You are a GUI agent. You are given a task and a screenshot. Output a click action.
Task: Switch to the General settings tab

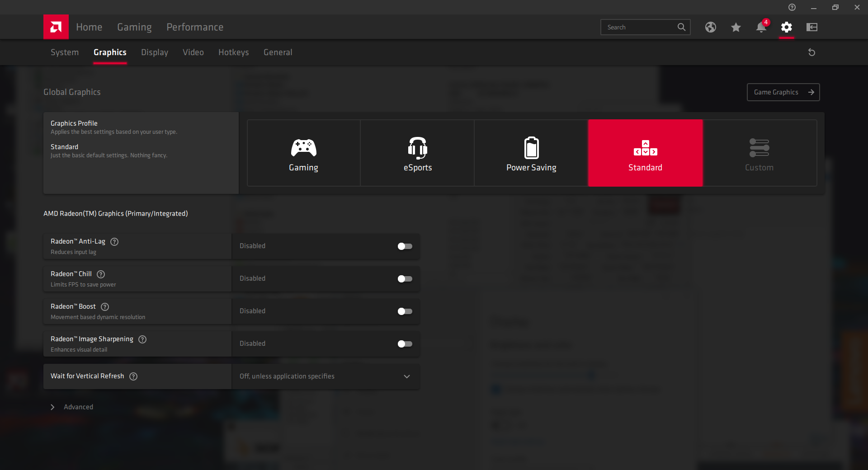[278, 52]
